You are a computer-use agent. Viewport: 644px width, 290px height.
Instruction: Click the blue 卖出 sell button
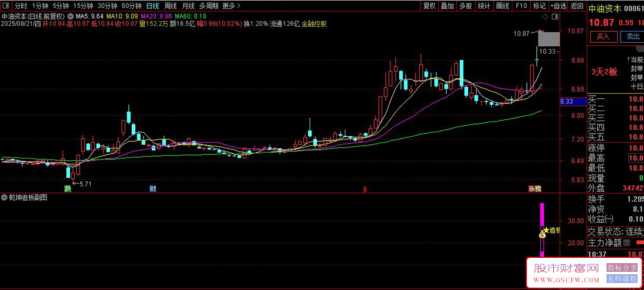633,36
